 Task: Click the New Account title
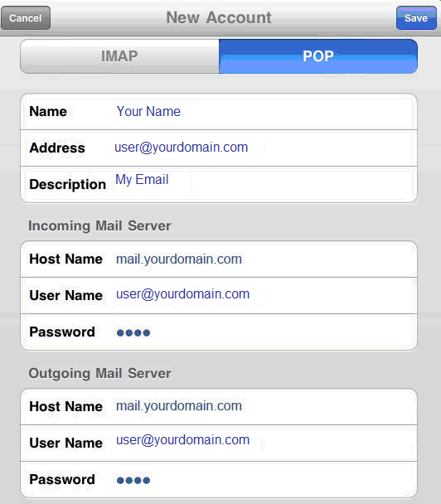point(219,17)
